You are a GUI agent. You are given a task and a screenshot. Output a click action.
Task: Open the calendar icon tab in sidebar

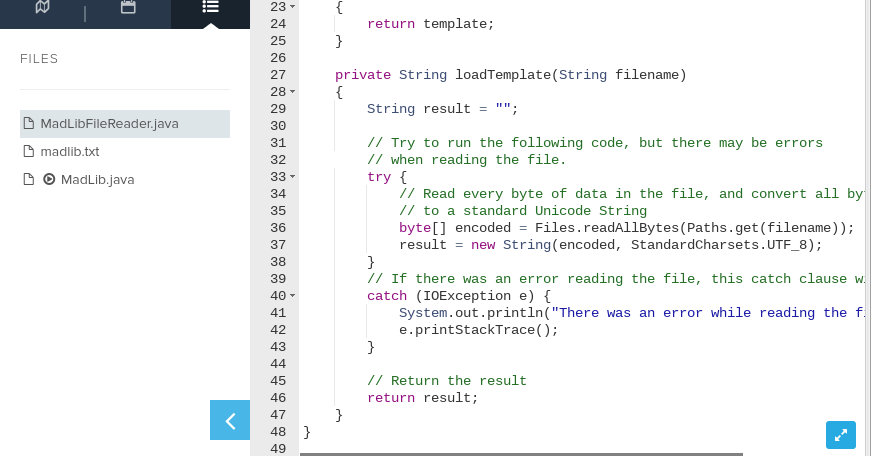tap(128, 7)
